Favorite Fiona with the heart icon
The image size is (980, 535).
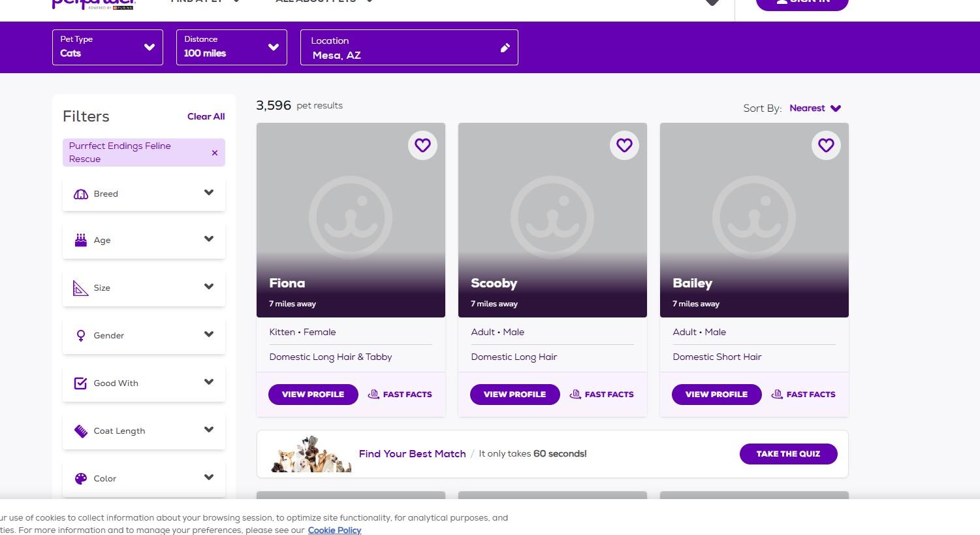(422, 145)
